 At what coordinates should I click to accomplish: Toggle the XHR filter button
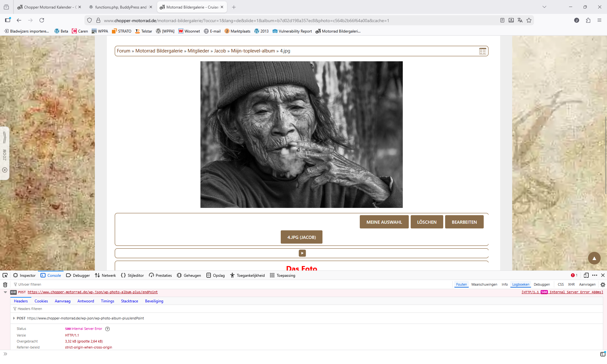click(x=571, y=284)
